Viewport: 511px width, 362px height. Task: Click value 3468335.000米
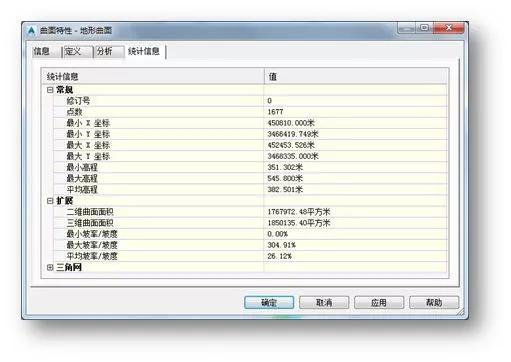[293, 156]
